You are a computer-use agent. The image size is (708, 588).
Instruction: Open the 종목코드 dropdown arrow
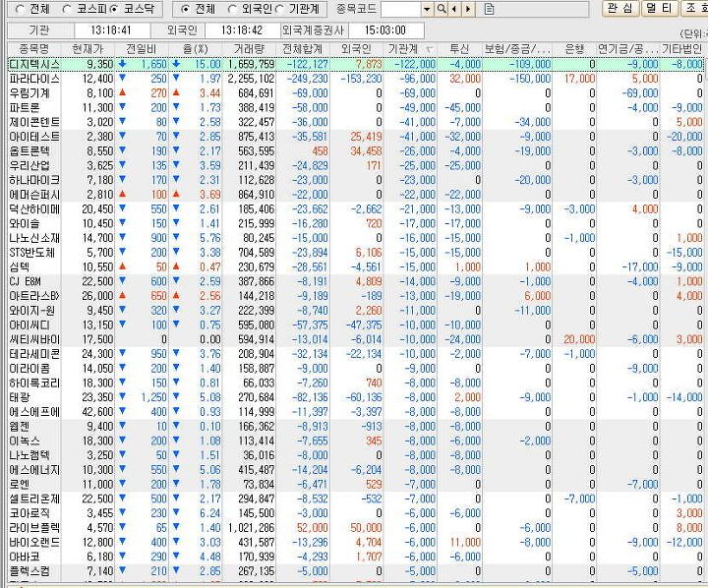pyautogui.click(x=427, y=9)
